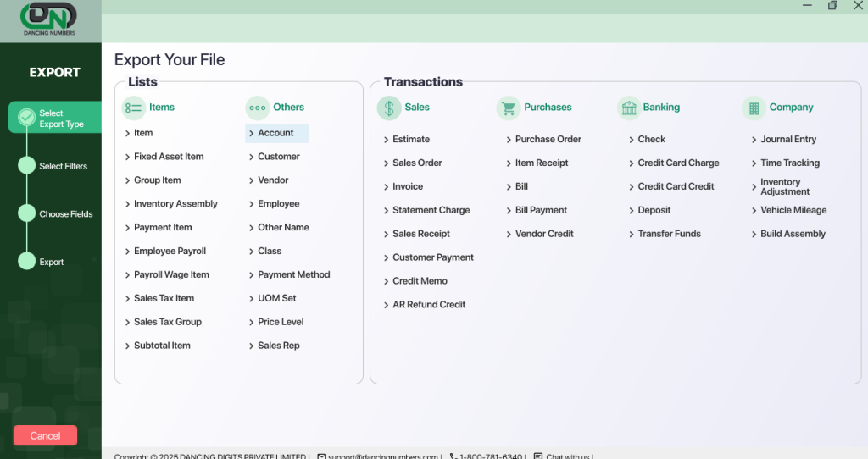Click the Items list icon
The image size is (868, 459).
point(133,108)
